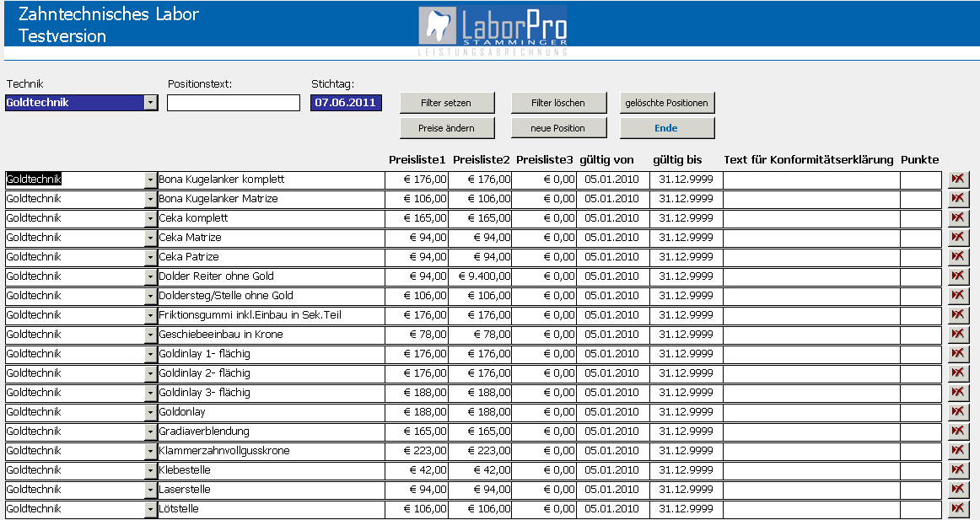This screenshot has width=980, height=520.
Task: Add a neue Position
Action: pyautogui.click(x=558, y=128)
